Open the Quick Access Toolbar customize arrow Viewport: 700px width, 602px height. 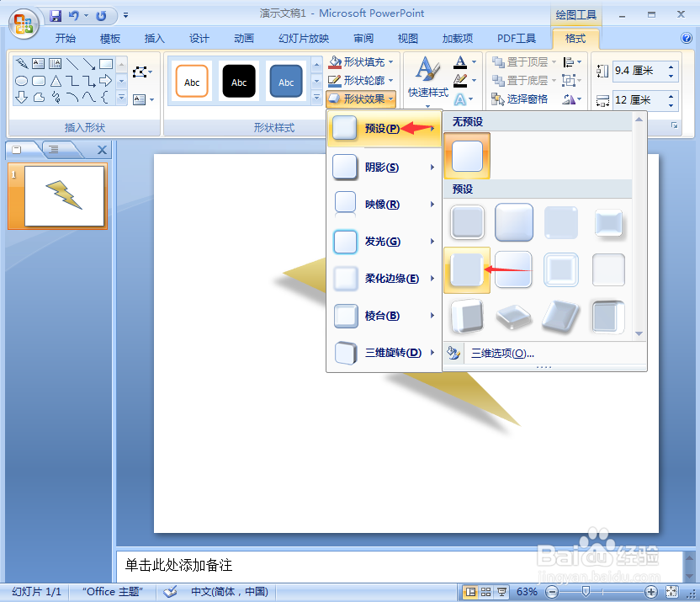coord(126,16)
